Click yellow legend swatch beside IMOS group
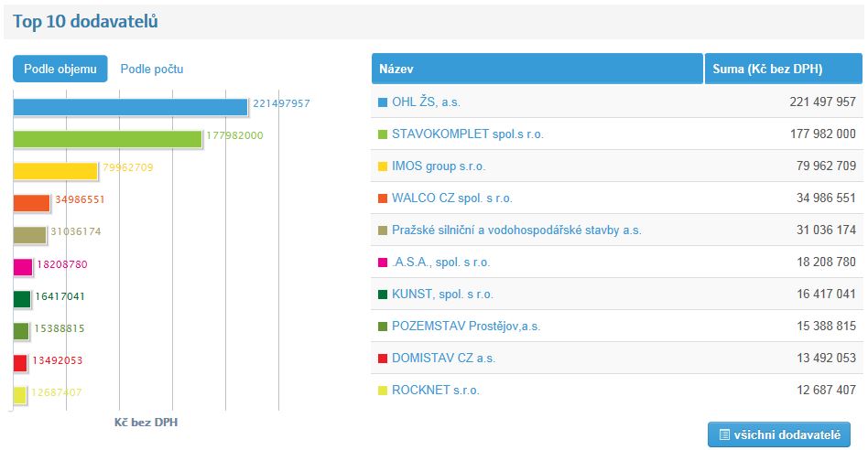This screenshot has height=450, width=868. (x=383, y=166)
